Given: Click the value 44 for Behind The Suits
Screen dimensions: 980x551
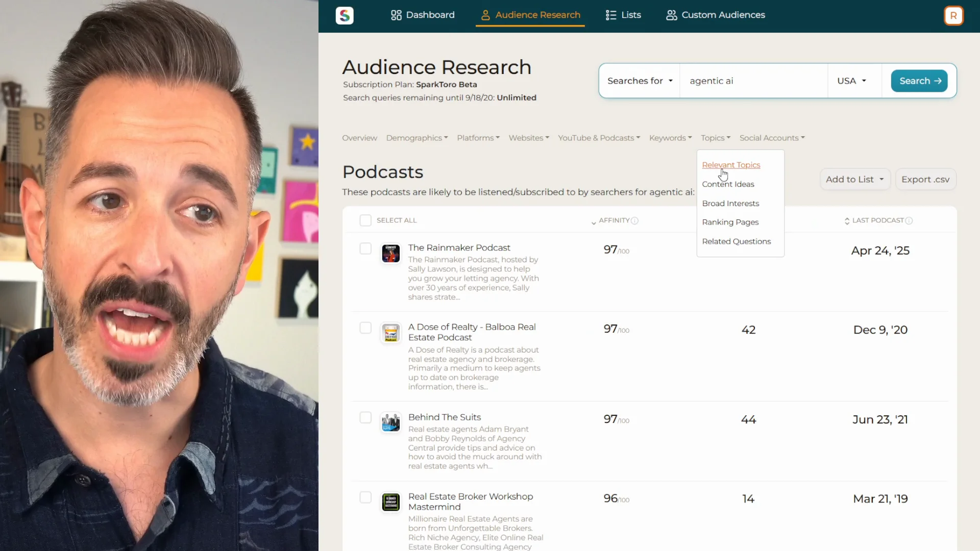Looking at the screenshot, I should [x=748, y=419].
